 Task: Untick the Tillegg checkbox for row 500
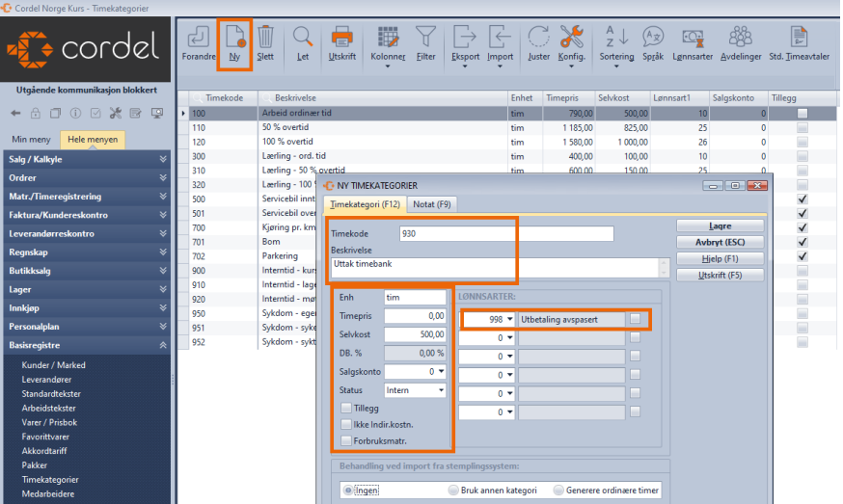click(802, 199)
